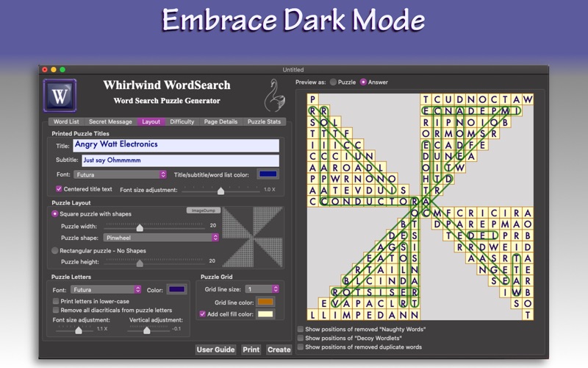Adjust the title font size slider
The image size is (588, 368).
pyautogui.click(x=221, y=191)
